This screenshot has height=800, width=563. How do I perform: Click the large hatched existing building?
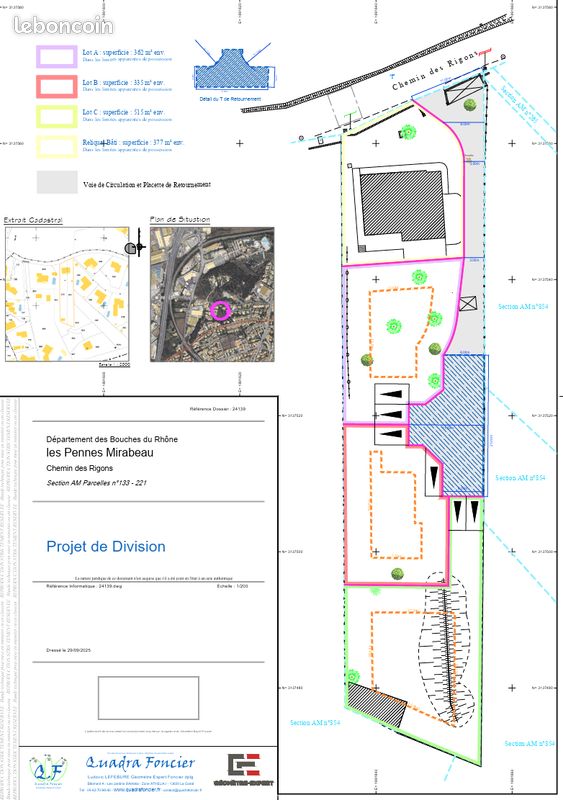click(402, 205)
